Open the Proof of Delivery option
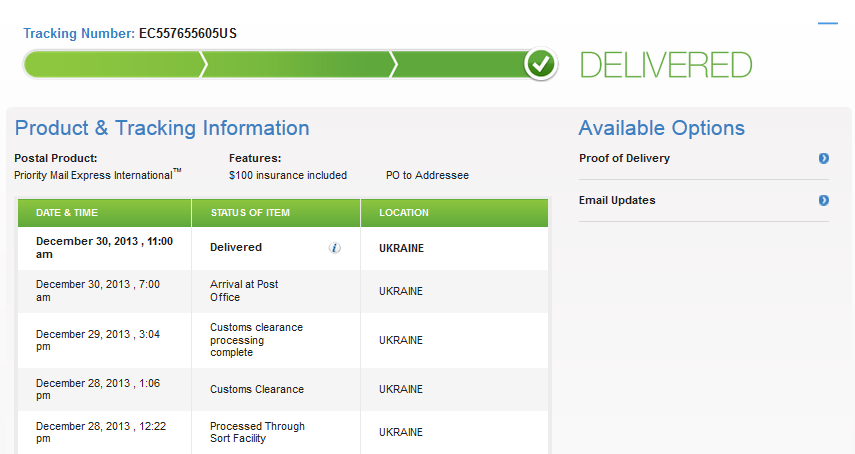855x454 pixels. click(624, 159)
